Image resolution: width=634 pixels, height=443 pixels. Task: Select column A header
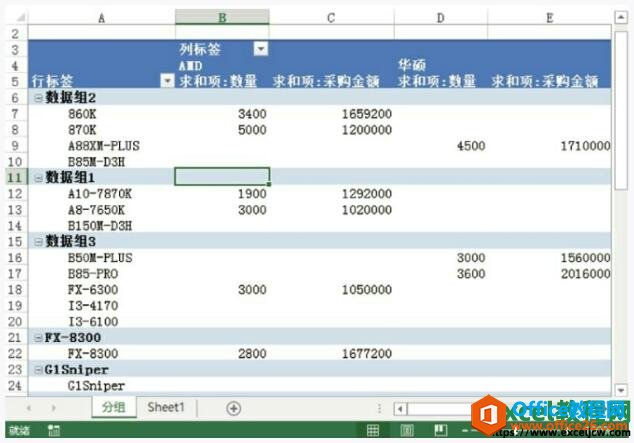tap(101, 17)
